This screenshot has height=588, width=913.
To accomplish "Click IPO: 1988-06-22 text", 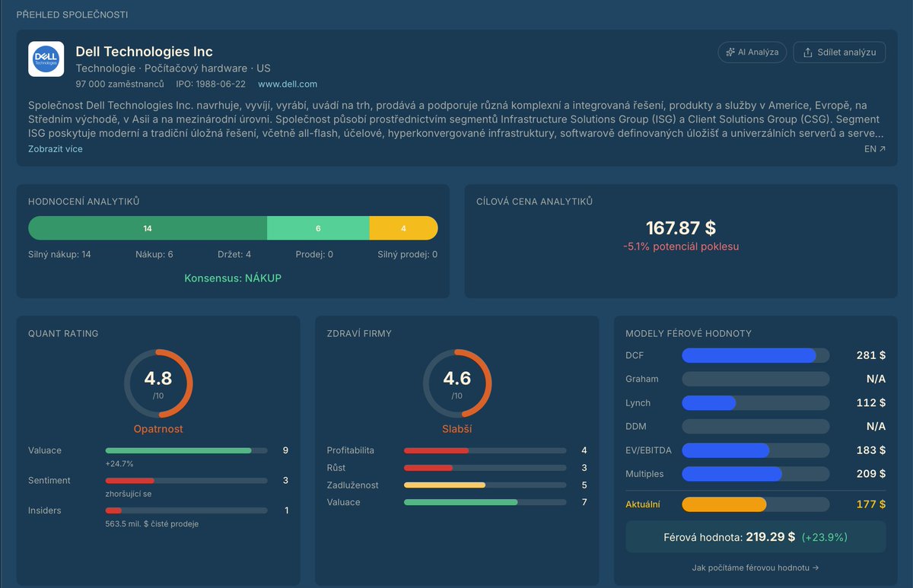I will (212, 84).
